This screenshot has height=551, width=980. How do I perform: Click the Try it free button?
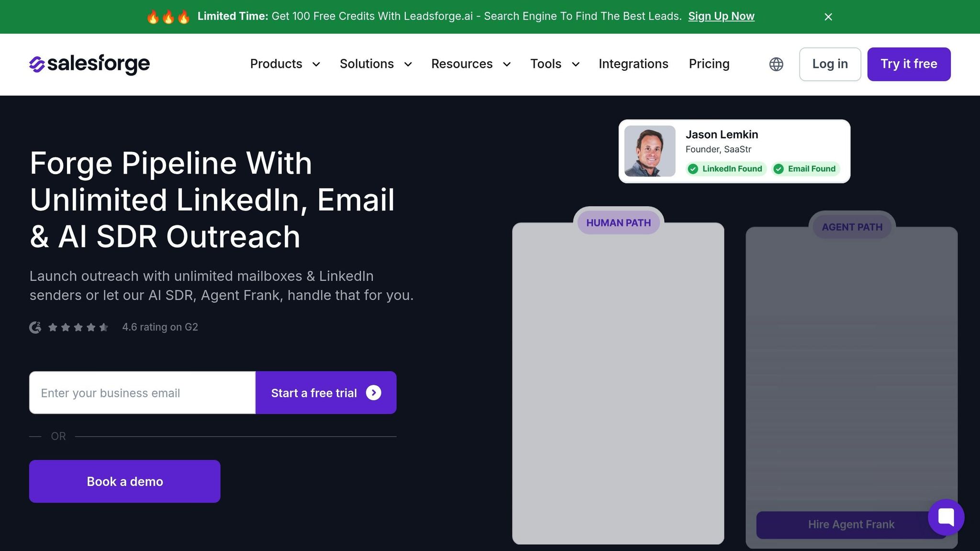[909, 64]
